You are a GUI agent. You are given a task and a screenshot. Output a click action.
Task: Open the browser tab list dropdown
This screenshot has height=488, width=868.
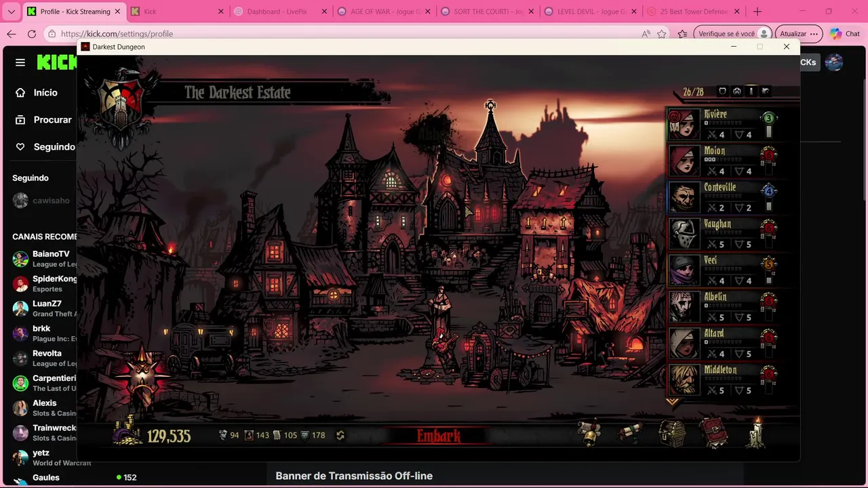click(11, 12)
